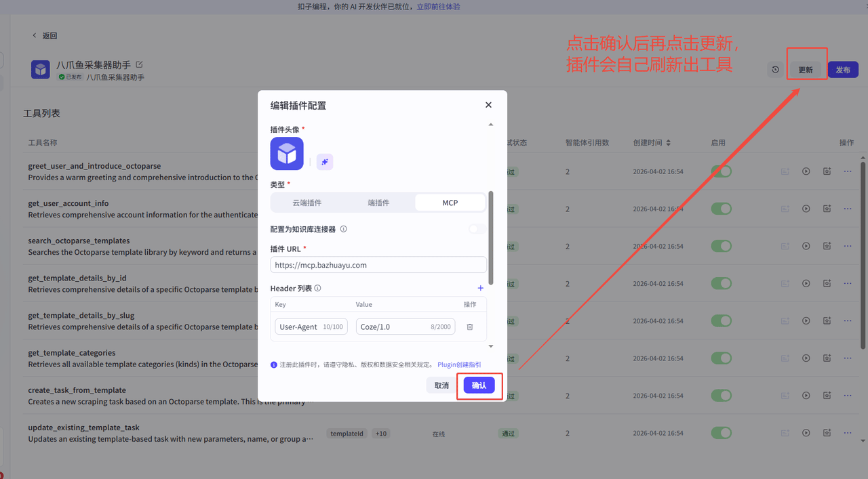Screen dimensions: 868x479
Task: Close the 编辑插件配置 dialog
Action: click(488, 105)
